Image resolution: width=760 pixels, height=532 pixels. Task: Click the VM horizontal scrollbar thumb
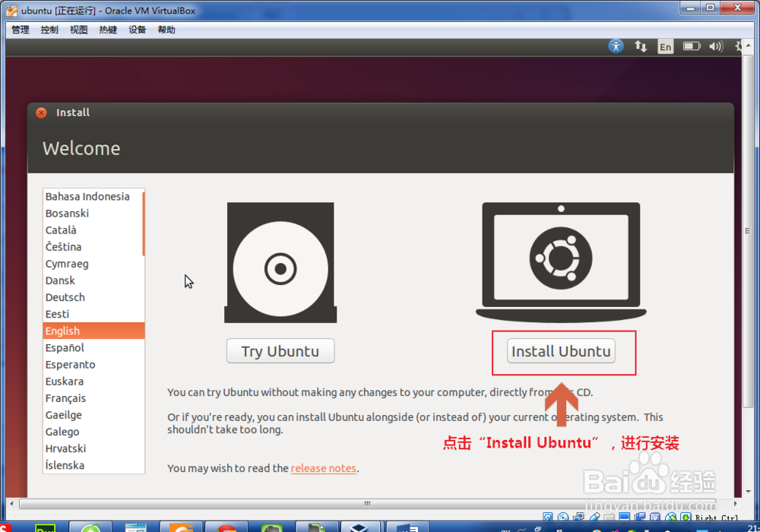[367, 504]
